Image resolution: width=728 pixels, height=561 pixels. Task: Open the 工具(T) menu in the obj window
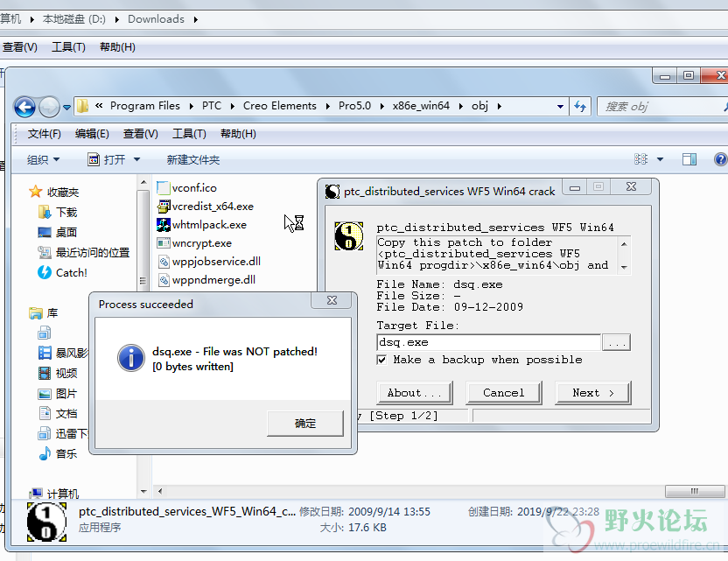pyautogui.click(x=189, y=134)
